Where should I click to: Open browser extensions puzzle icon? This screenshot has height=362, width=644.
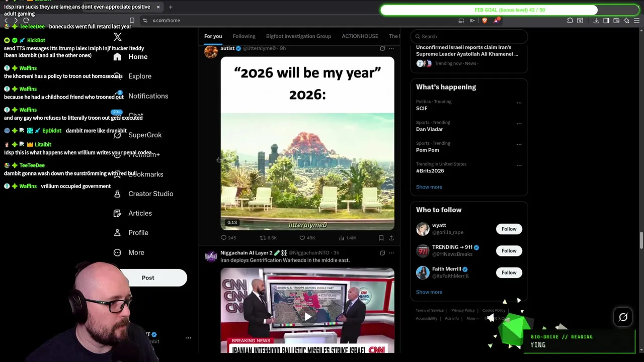570,21
